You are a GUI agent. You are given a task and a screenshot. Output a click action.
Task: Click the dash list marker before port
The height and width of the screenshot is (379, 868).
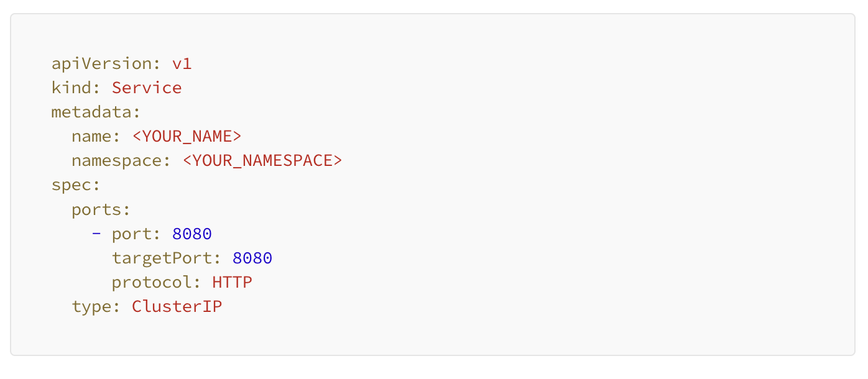[96, 234]
